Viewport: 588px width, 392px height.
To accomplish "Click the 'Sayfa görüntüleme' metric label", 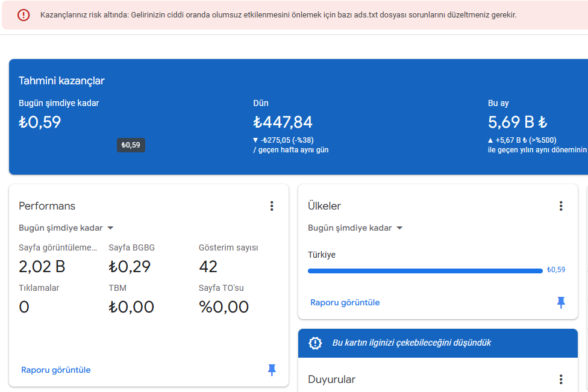I will (x=58, y=247).
